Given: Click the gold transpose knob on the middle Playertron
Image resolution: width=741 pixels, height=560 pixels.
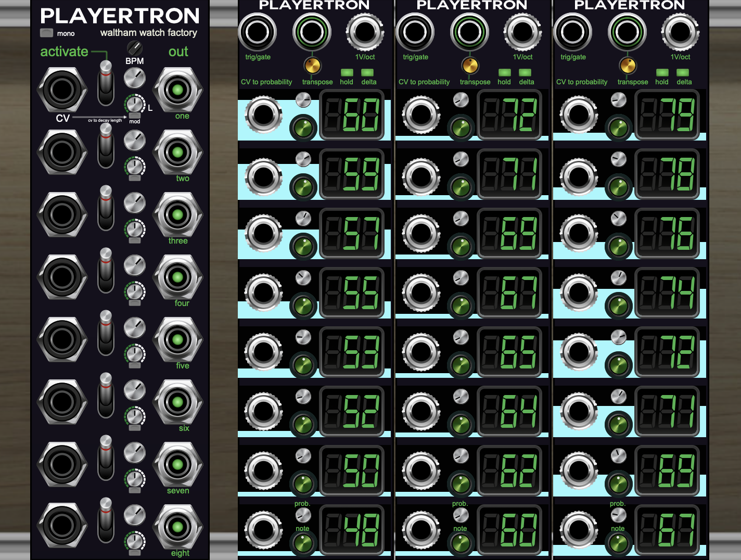Looking at the screenshot, I should pos(470,66).
